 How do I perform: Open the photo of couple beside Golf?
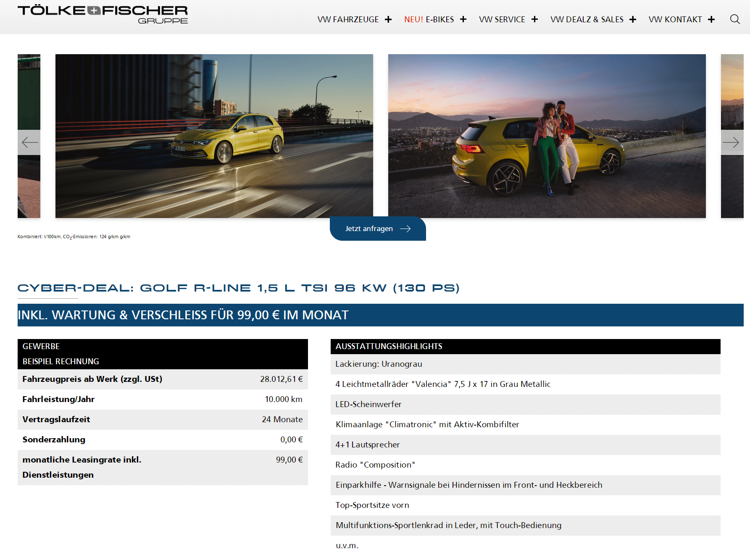click(547, 136)
